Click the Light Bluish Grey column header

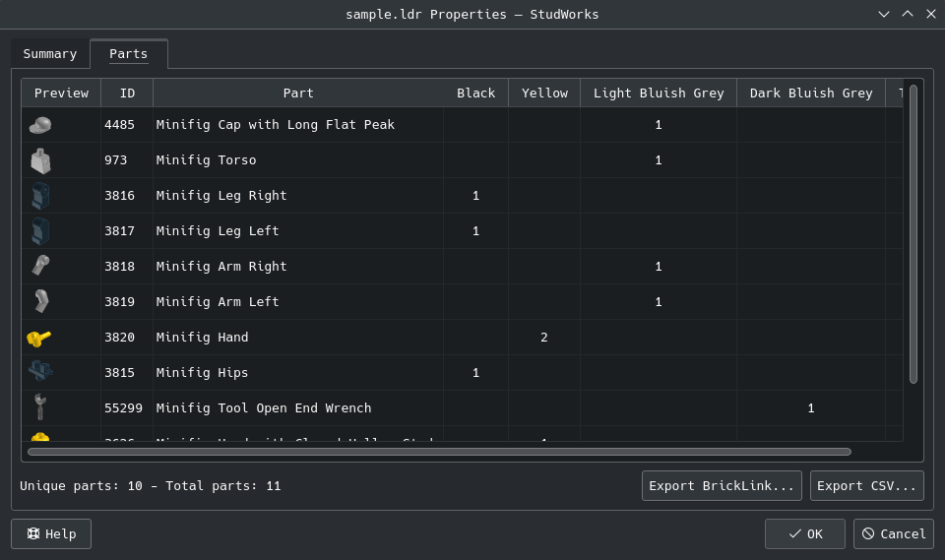click(659, 93)
